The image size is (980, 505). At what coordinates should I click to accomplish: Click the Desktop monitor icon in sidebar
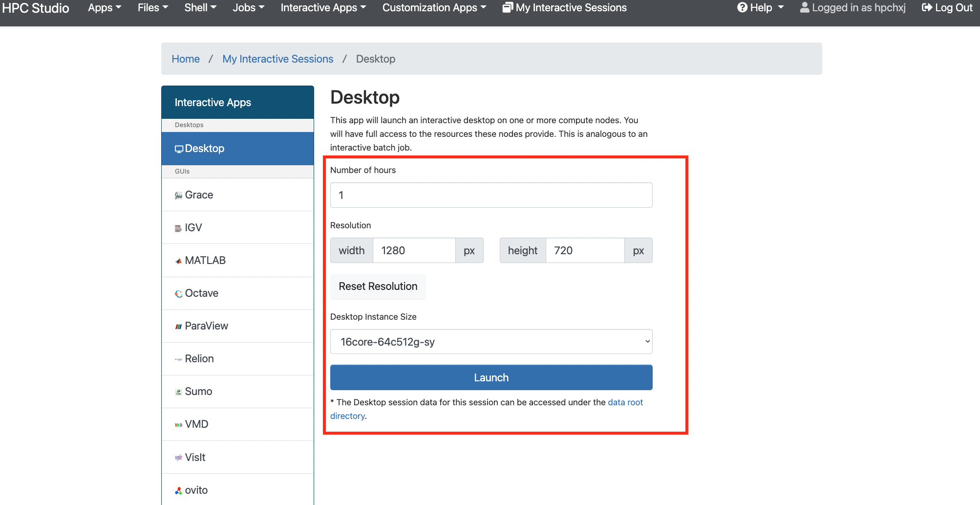(x=179, y=149)
